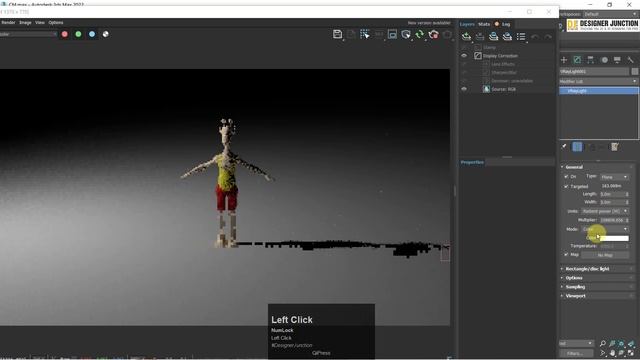
Task: Click the Filters button
Action: [x=576, y=353]
